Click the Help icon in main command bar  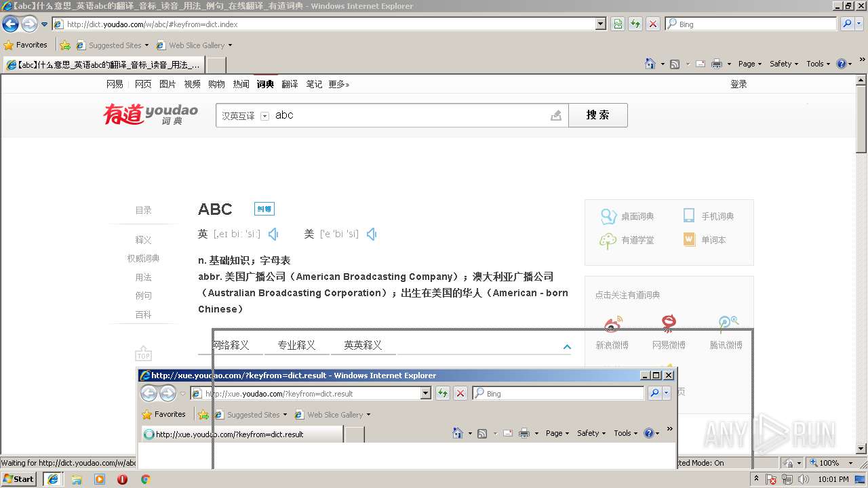pos(842,64)
